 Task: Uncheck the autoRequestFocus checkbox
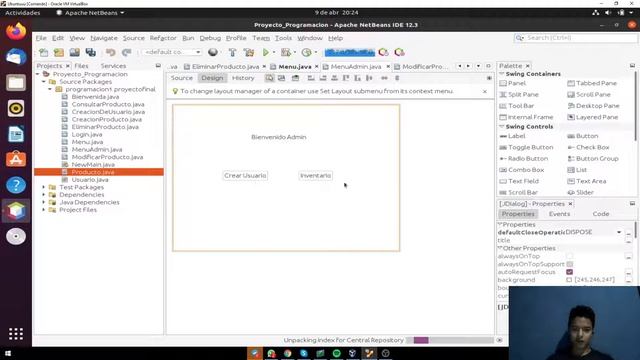pos(569,272)
